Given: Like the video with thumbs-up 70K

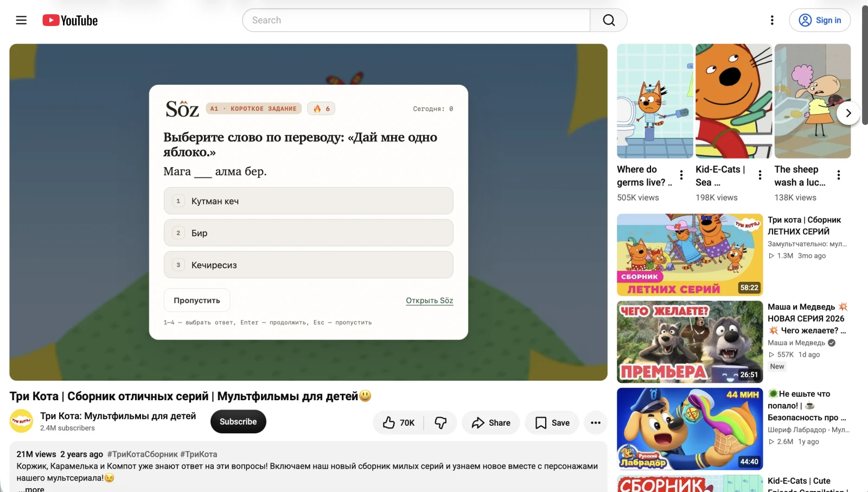Looking at the screenshot, I should (x=399, y=422).
